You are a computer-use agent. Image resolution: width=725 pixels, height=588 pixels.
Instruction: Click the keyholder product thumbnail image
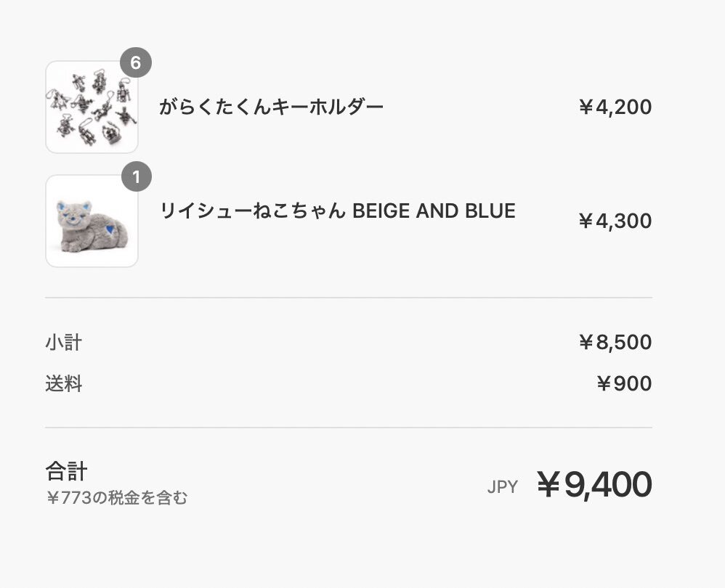[92, 107]
